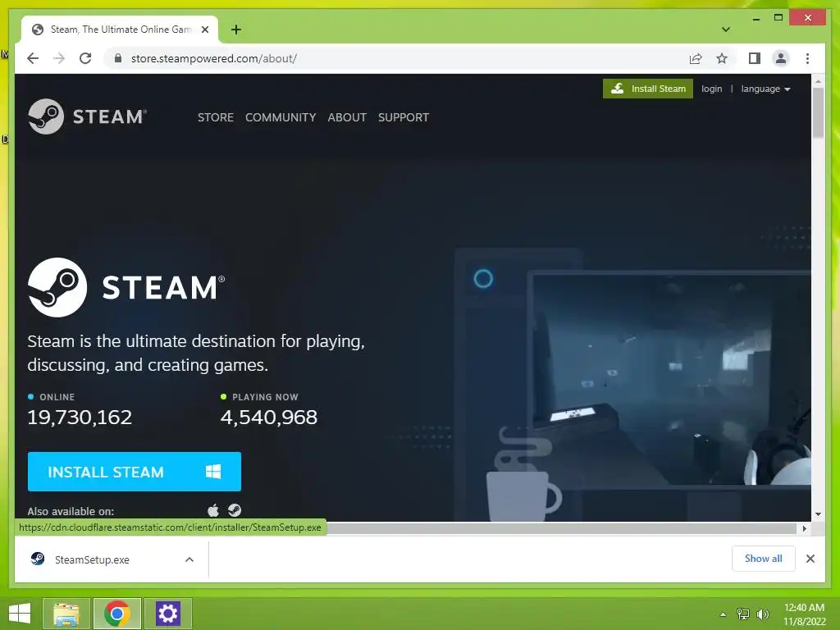Image resolution: width=840 pixels, height=630 pixels.
Task: Maximize the Chrome window
Action: click(x=778, y=18)
